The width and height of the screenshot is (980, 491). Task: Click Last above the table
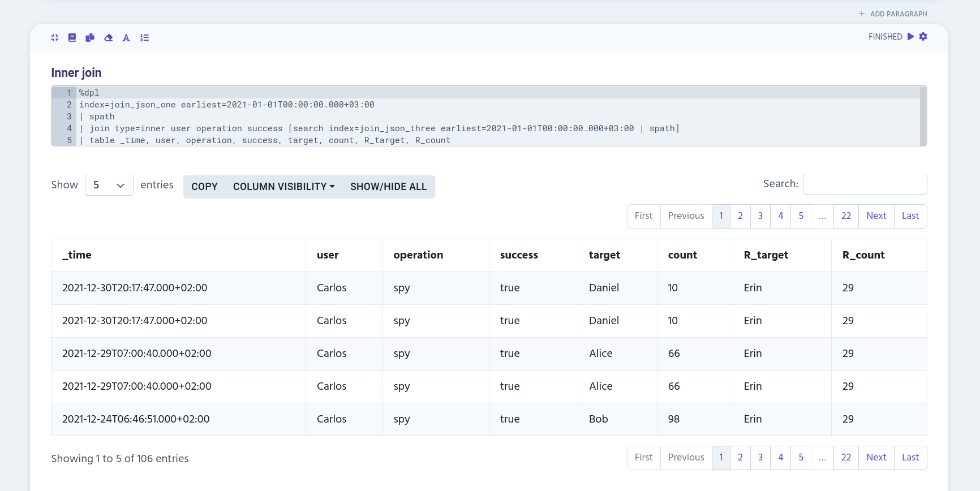pyautogui.click(x=910, y=216)
